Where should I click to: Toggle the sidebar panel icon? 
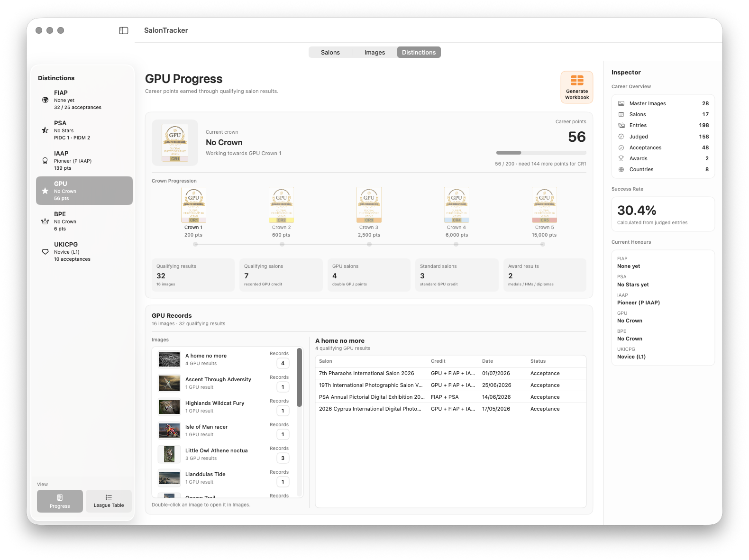123,30
